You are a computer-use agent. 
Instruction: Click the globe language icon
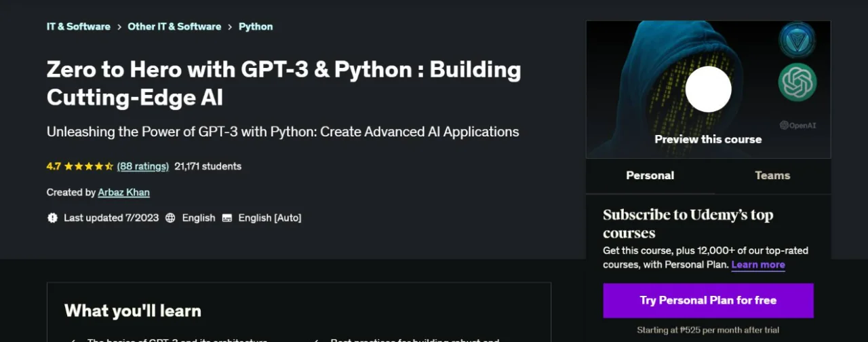click(170, 218)
